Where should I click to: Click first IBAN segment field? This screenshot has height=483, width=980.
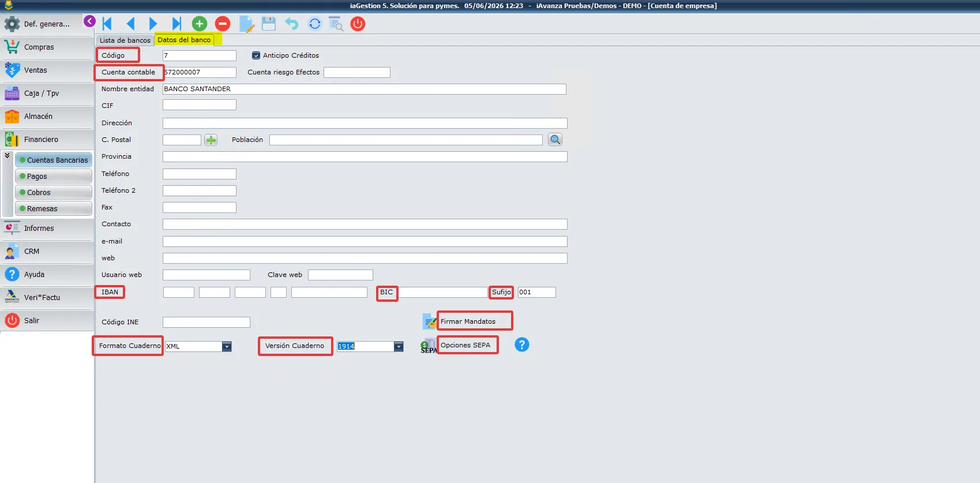[179, 293]
